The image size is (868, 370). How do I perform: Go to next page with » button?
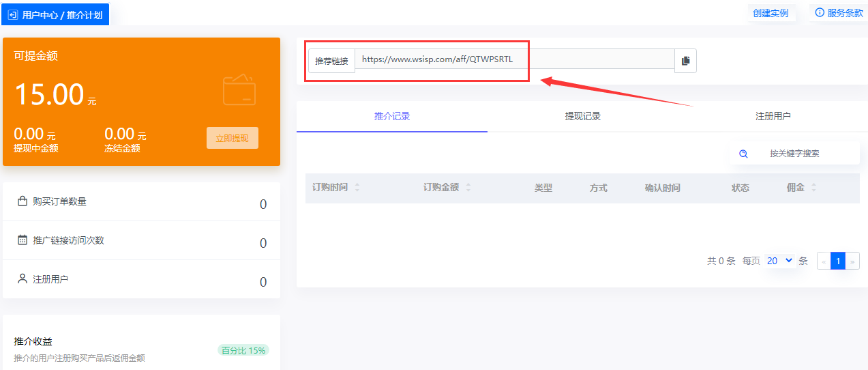tap(852, 261)
